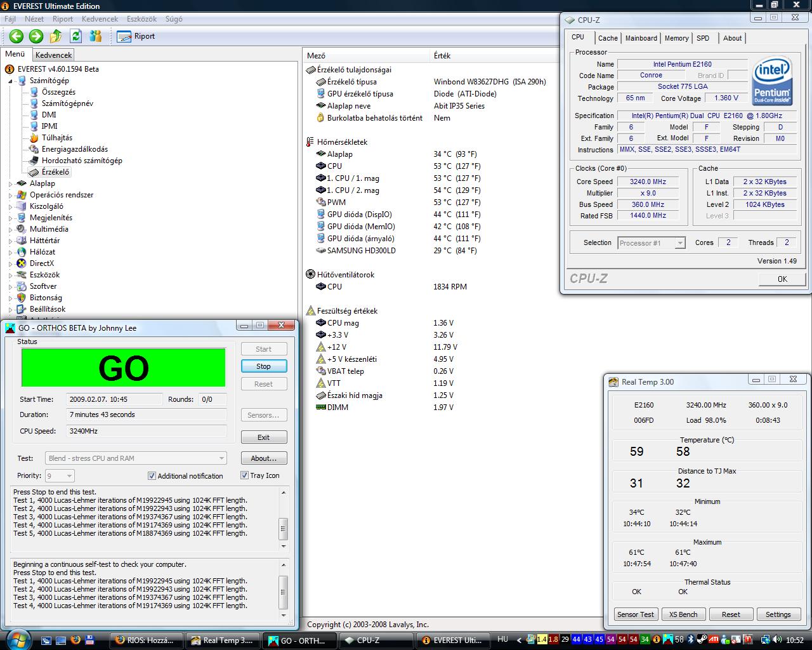Click Exit in the ORTHOS window
This screenshot has width=812, height=650.
tap(263, 437)
